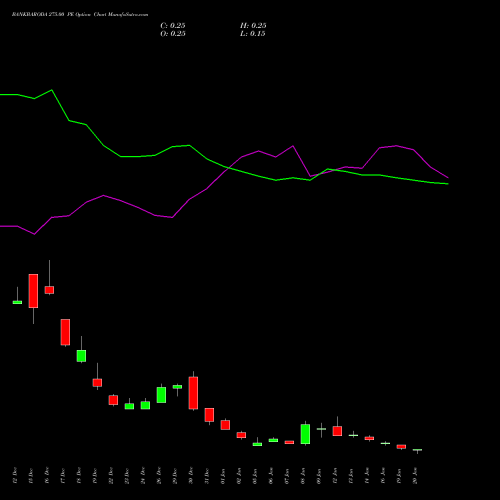Screen dimensions: 500x500
Task: Click the red candle above 31 Dec
Action: [209, 415]
